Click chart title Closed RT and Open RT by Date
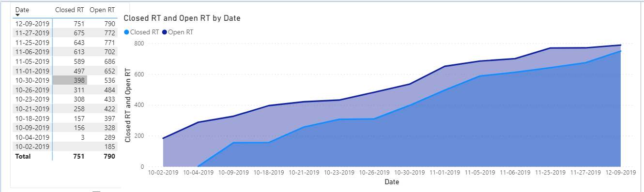The height and width of the screenshot is (192, 644). pos(183,18)
